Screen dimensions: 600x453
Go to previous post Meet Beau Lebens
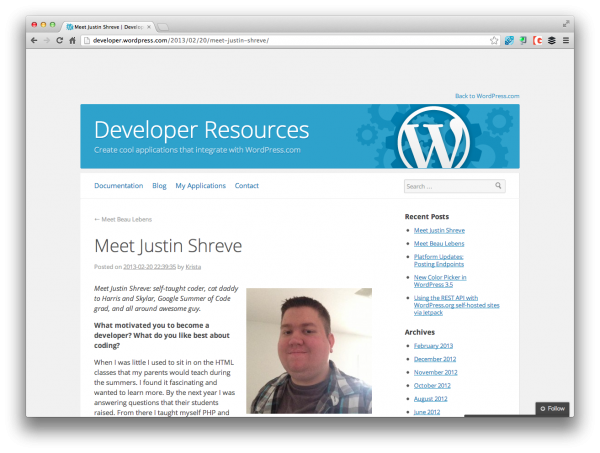(123, 219)
